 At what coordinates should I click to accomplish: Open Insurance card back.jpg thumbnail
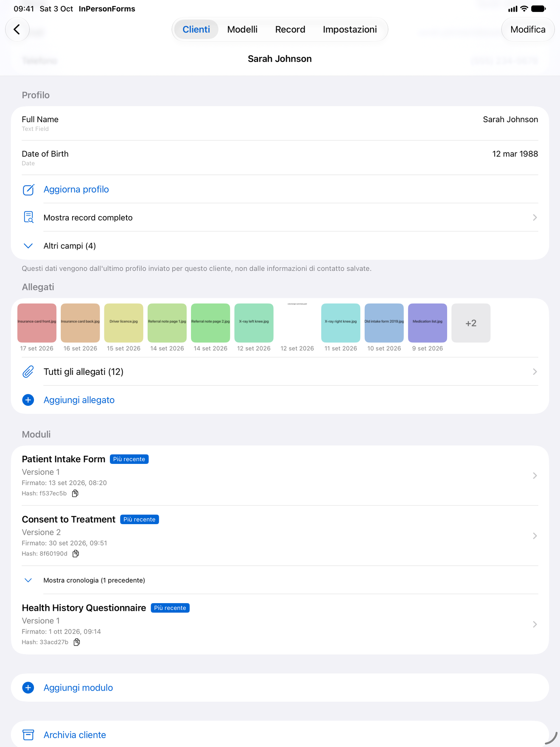click(80, 323)
